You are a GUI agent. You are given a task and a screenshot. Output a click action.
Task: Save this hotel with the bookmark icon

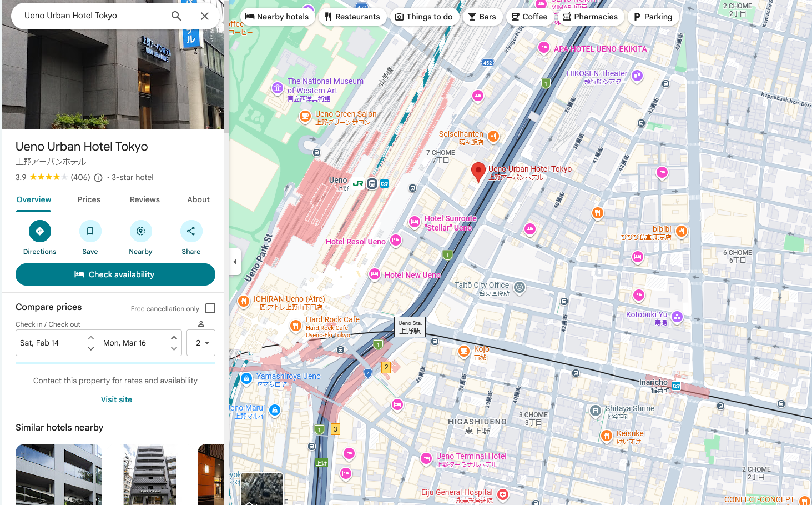(90, 231)
